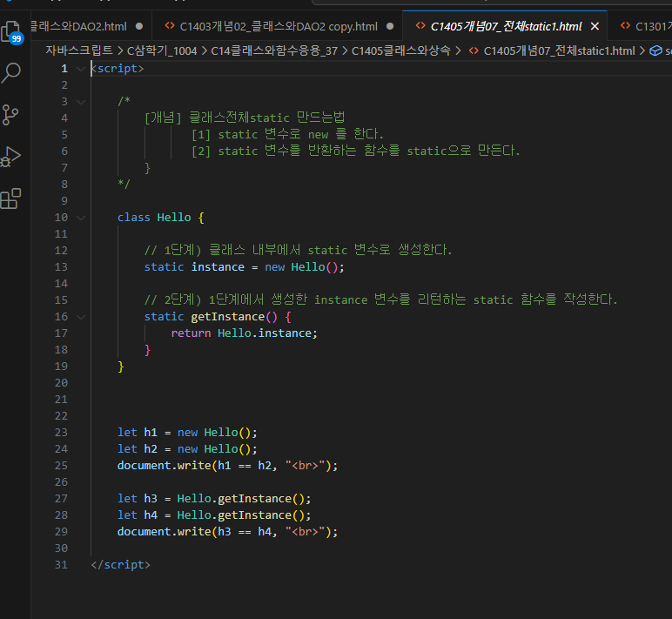The width and height of the screenshot is (672, 619).
Task: Click 'h4' in the let h4 line
Action: point(151,515)
